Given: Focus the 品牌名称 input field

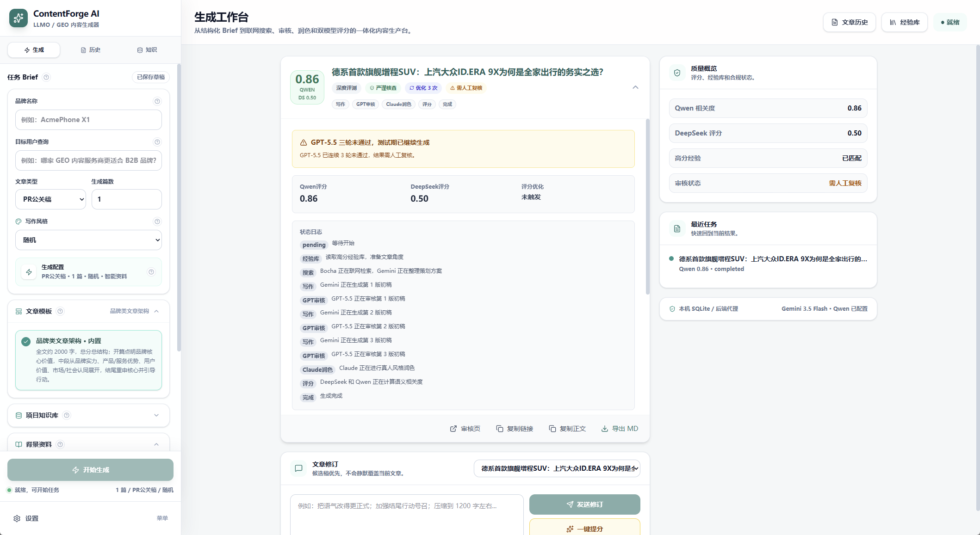Looking at the screenshot, I should [x=88, y=120].
